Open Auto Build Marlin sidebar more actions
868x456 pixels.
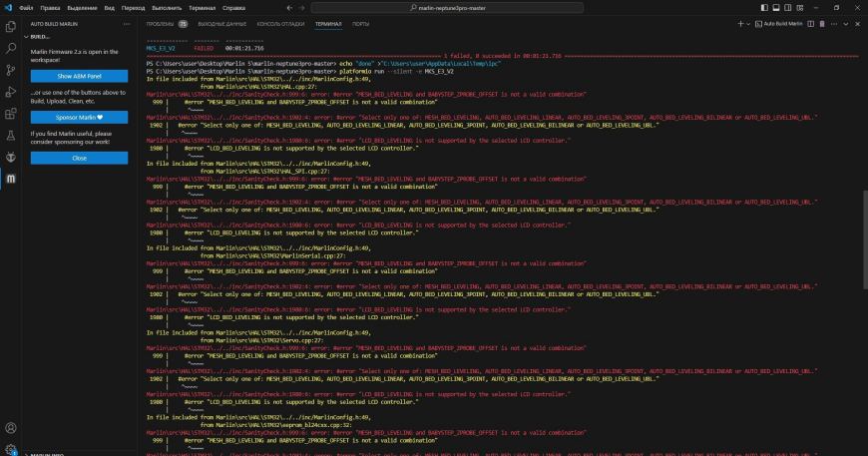[127, 24]
